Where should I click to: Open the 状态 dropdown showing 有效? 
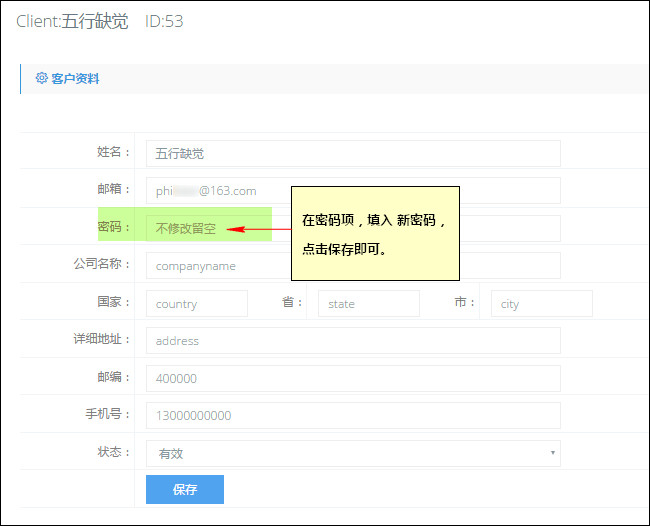352,453
